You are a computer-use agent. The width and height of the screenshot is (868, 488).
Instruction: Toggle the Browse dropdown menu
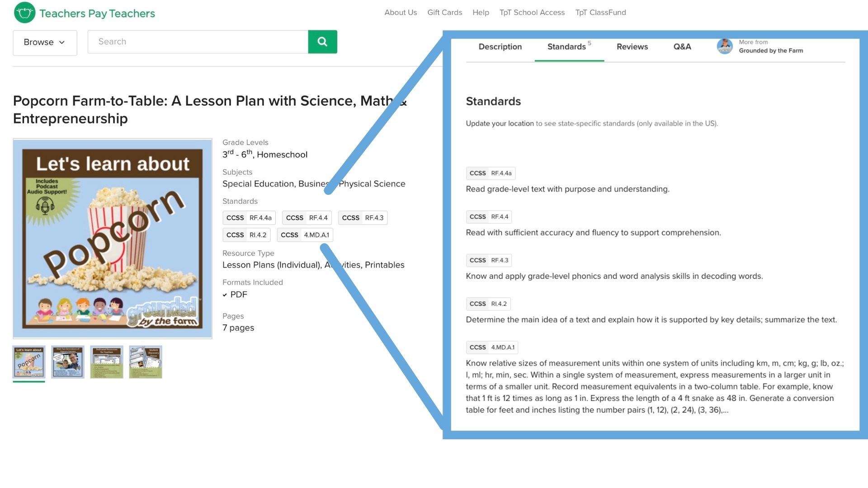point(45,41)
